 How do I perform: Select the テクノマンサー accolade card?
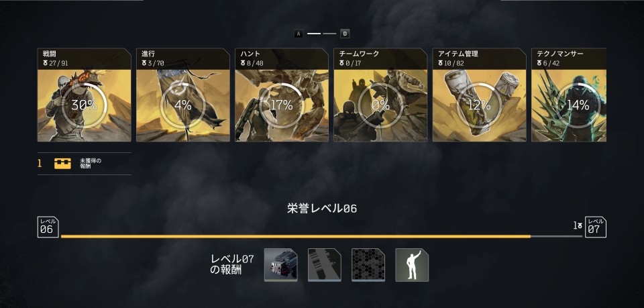[x=569, y=95]
